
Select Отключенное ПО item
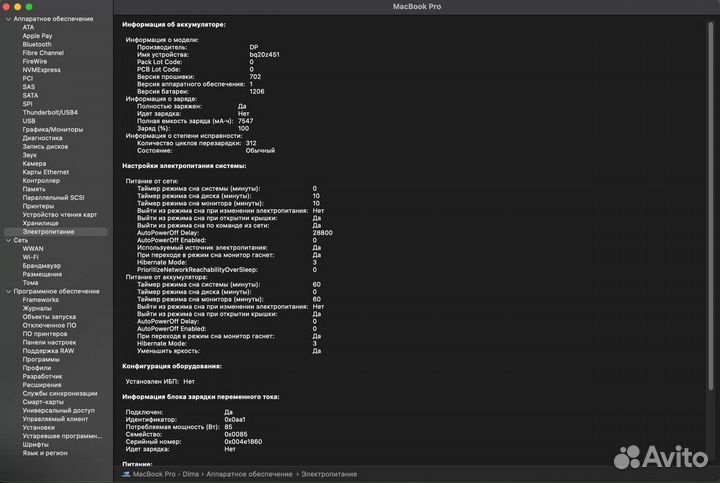(49, 325)
